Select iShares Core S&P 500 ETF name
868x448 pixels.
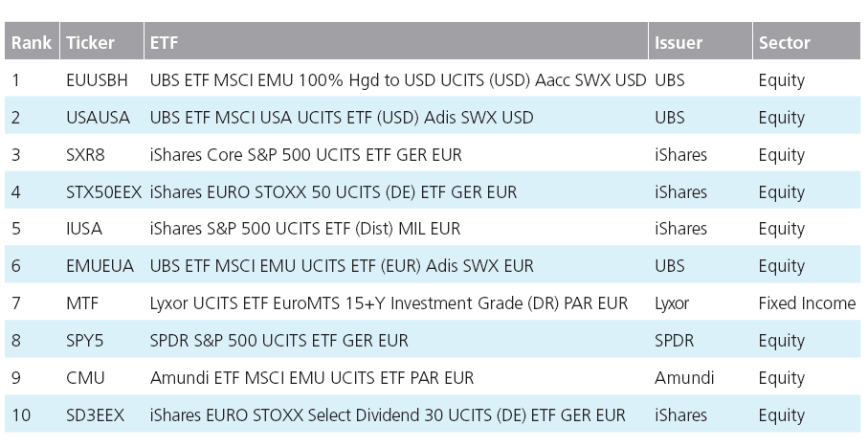click(305, 154)
